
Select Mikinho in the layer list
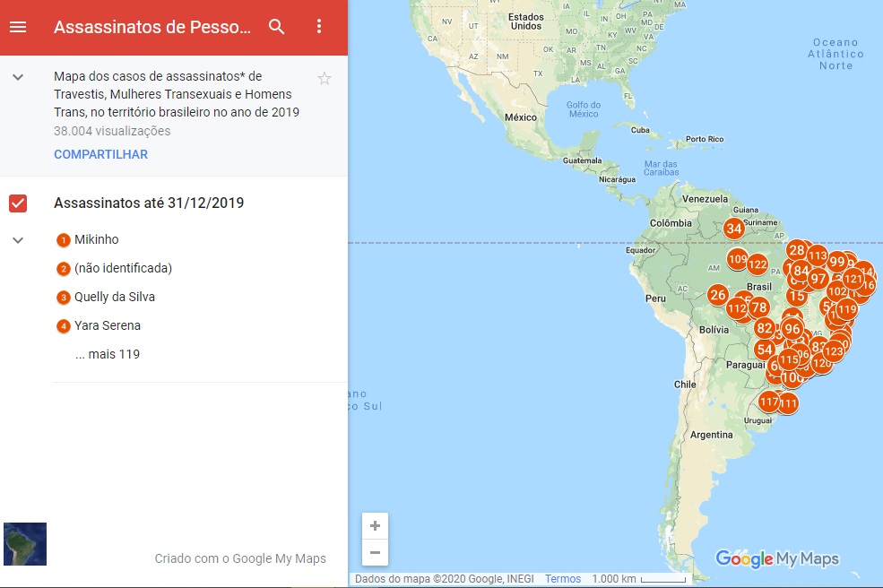click(x=96, y=239)
